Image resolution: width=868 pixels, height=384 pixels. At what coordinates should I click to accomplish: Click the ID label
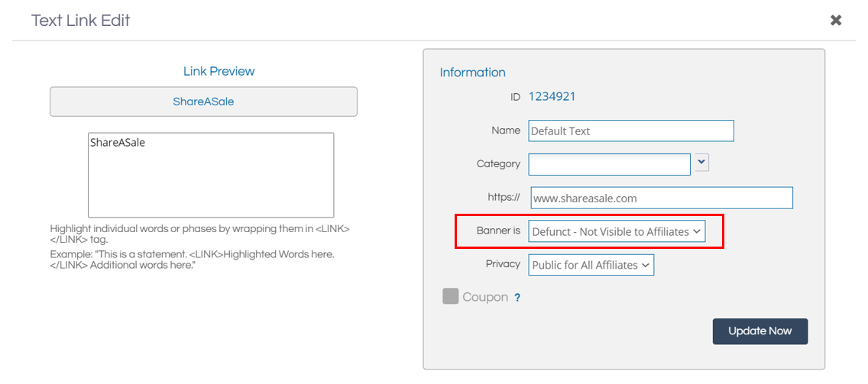click(515, 97)
